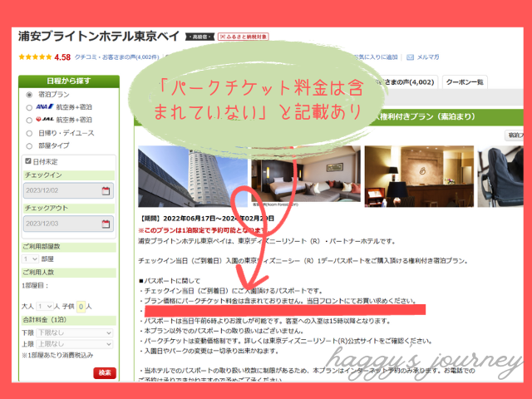Click the 4.58 rating score
Image resolution: width=532 pixels, height=399 pixels.
[62, 57]
